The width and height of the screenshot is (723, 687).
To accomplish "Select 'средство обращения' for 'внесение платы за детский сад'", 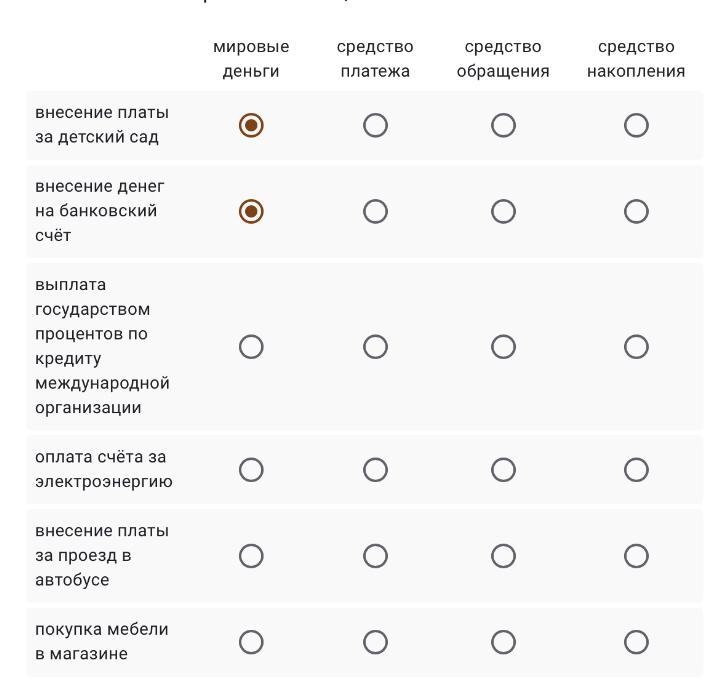I will click(x=503, y=125).
